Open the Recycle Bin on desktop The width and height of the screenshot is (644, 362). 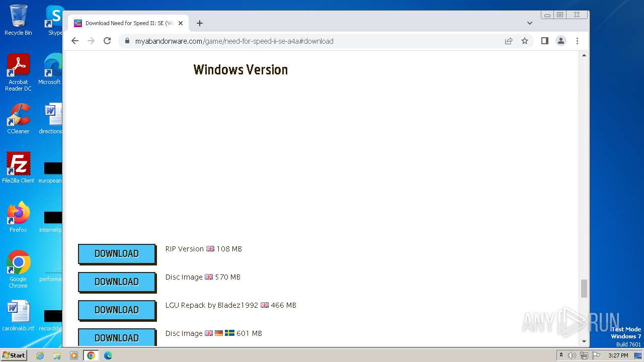tap(18, 20)
